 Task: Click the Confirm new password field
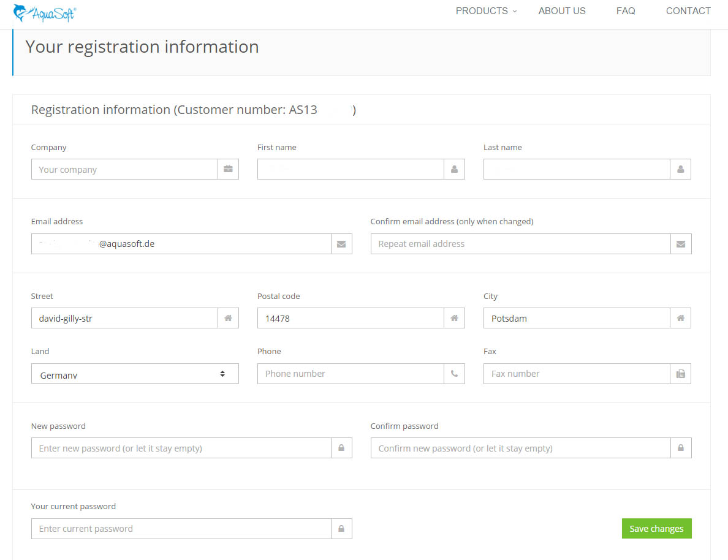pyautogui.click(x=520, y=448)
